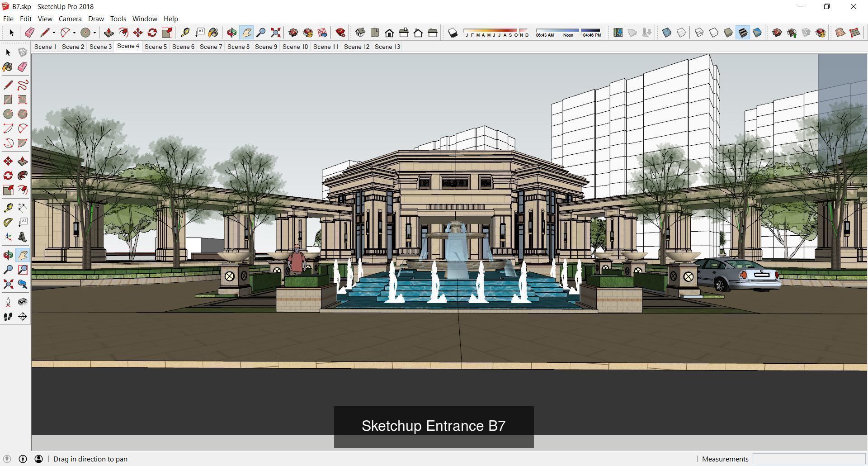868x466 pixels.
Task: Click Zoom Extents
Action: (x=275, y=33)
